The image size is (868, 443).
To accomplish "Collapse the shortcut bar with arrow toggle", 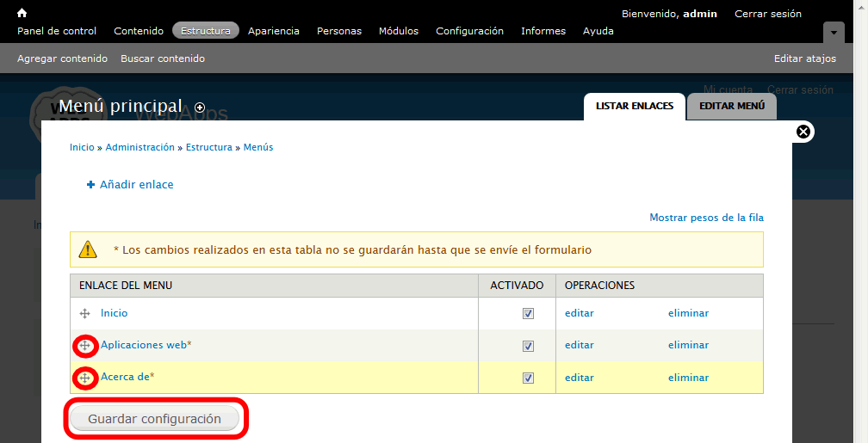I will pos(834,33).
